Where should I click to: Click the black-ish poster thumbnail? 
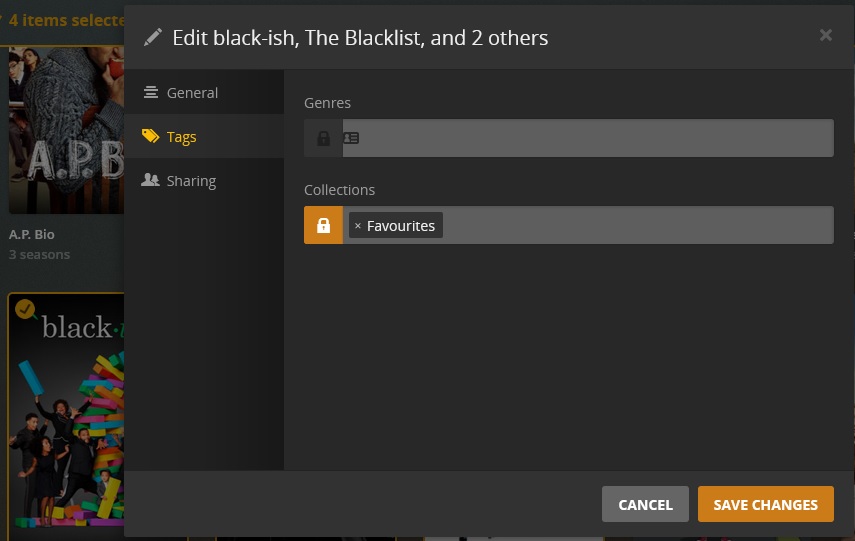click(66, 420)
